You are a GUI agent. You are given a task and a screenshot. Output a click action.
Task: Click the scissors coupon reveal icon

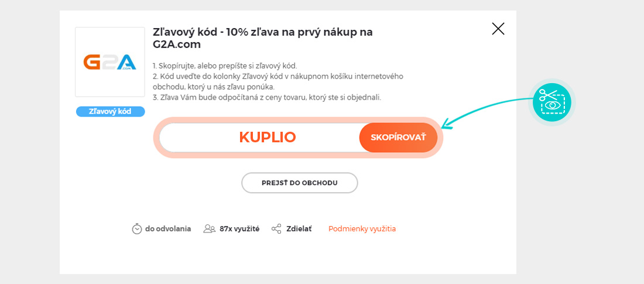(551, 102)
